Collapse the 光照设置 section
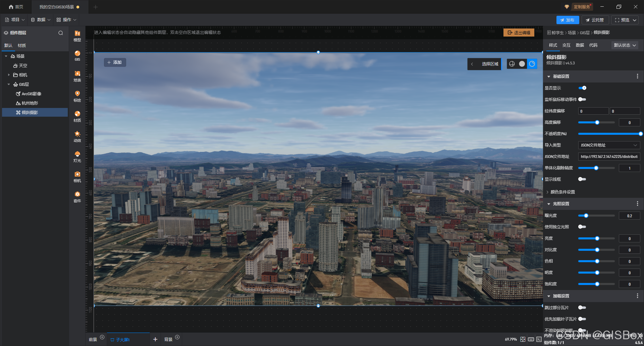 [549, 204]
